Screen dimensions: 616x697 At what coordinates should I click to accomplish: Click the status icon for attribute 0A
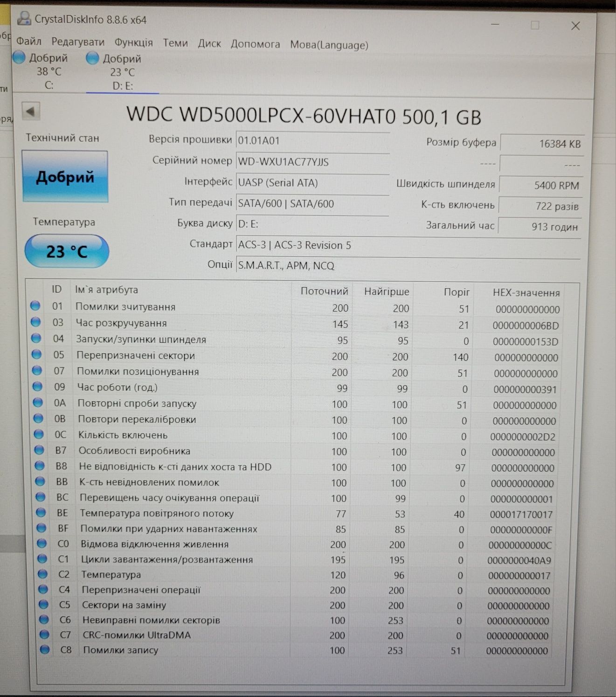point(38,402)
